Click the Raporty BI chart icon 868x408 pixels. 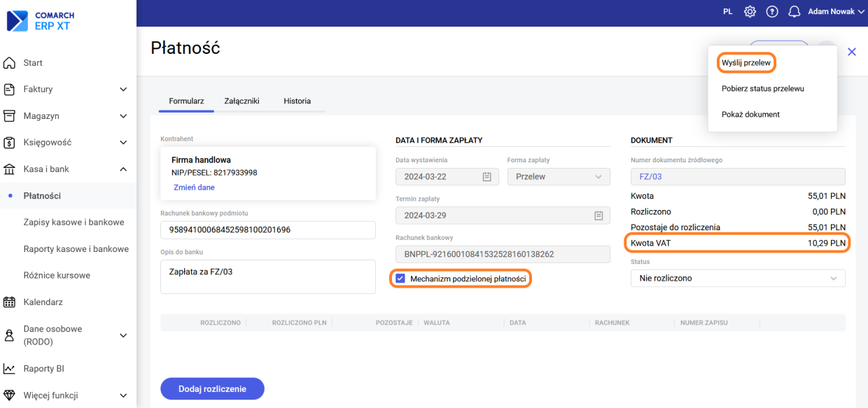10,369
